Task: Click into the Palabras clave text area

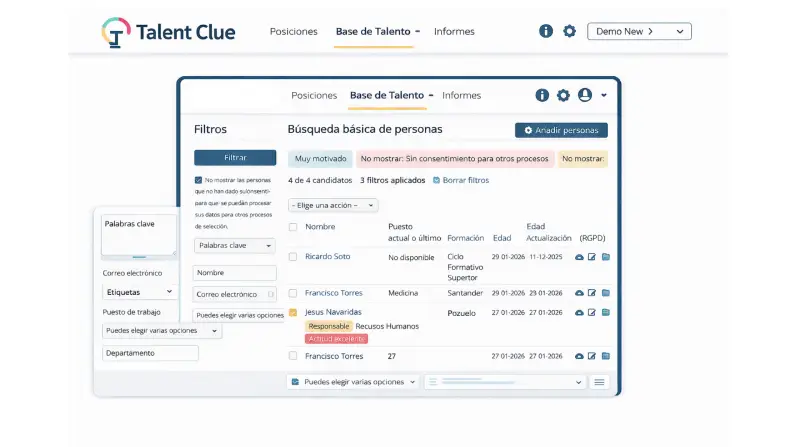Action: pos(139,235)
